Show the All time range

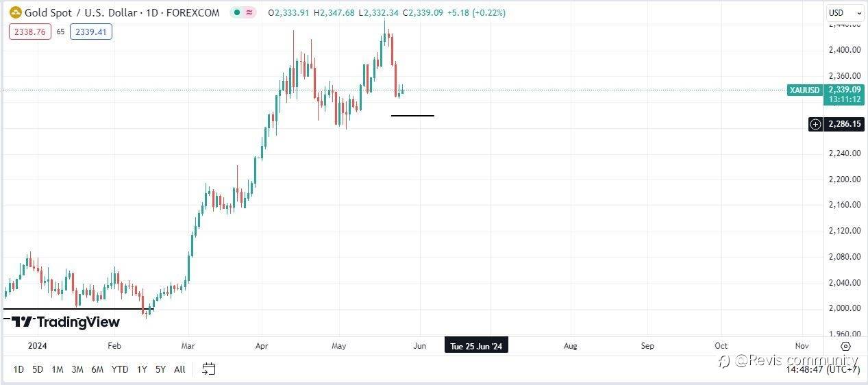pyautogui.click(x=179, y=369)
